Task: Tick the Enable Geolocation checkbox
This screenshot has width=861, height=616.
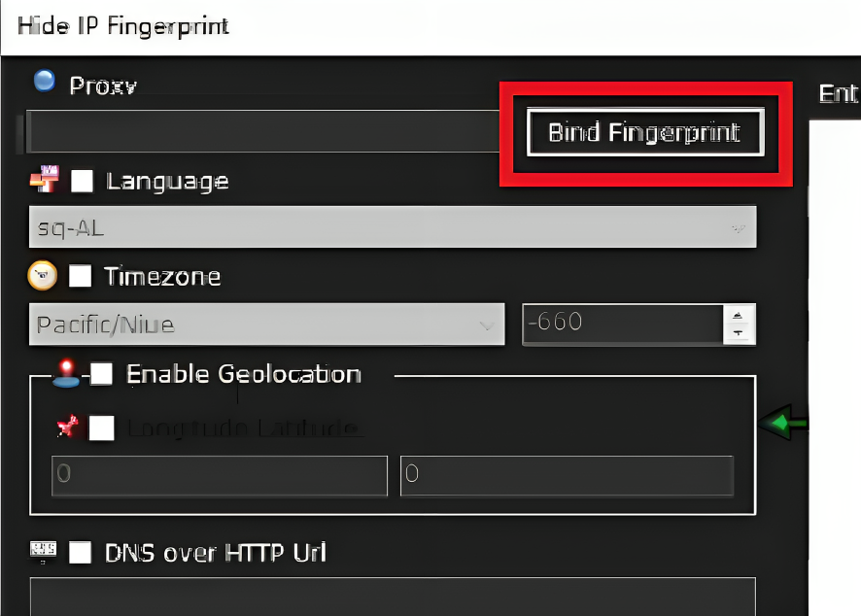Action: [102, 374]
